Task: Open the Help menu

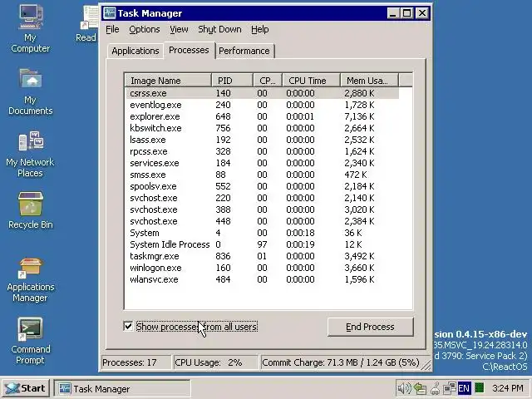Action: click(x=260, y=30)
